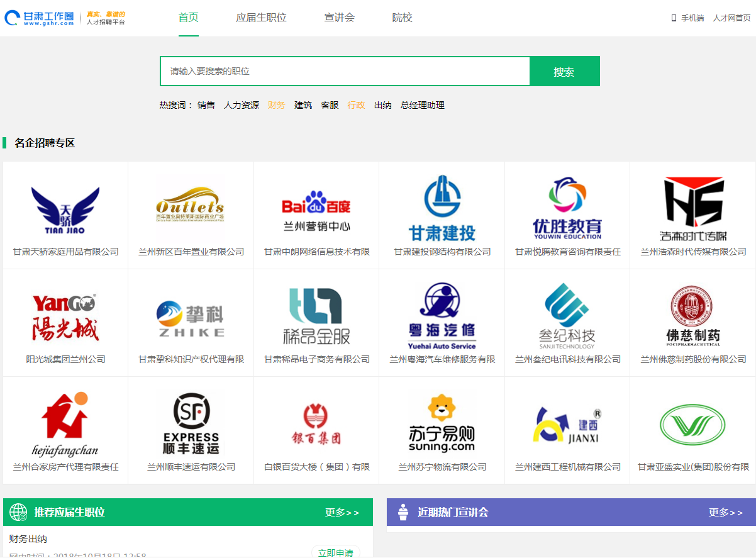Search hot keyword 销售

tap(206, 105)
